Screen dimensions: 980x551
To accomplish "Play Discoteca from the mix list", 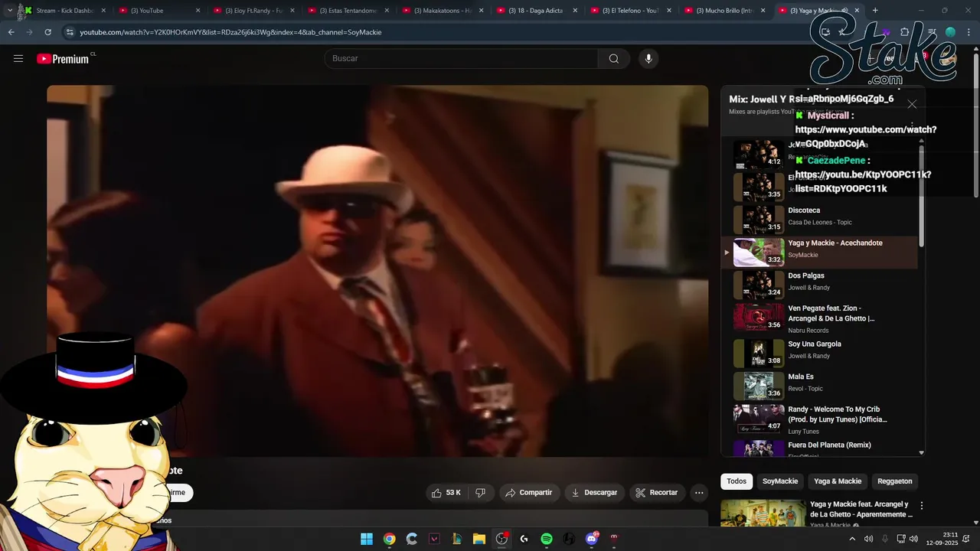I will pyautogui.click(x=820, y=220).
